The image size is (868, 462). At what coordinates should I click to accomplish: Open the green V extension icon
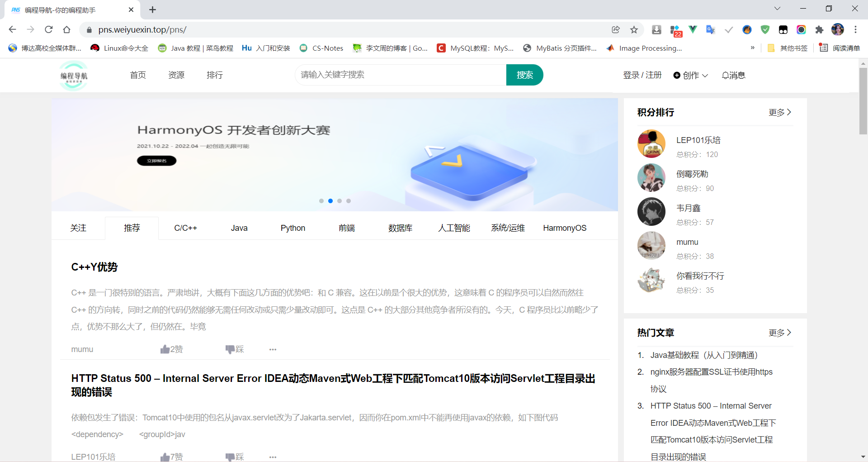pyautogui.click(x=693, y=29)
